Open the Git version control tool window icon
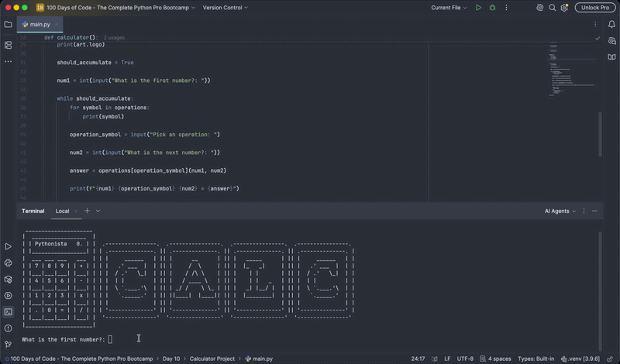The height and width of the screenshot is (364, 620). tap(8, 345)
